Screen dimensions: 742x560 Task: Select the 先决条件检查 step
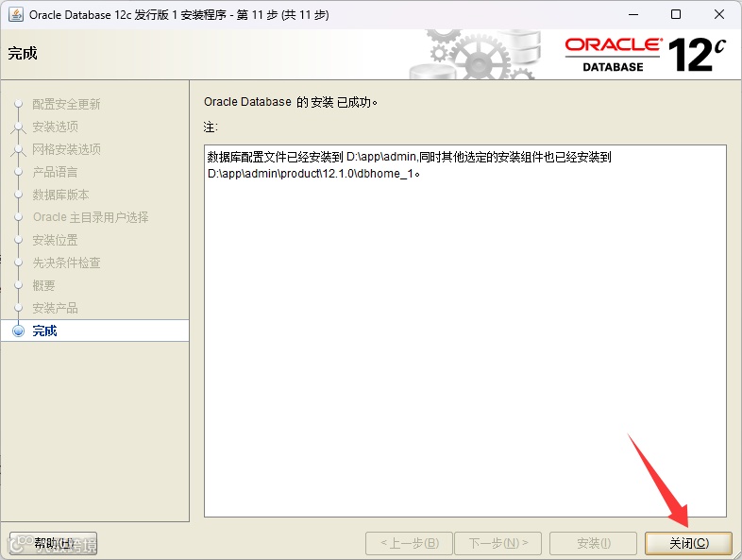[x=66, y=263]
